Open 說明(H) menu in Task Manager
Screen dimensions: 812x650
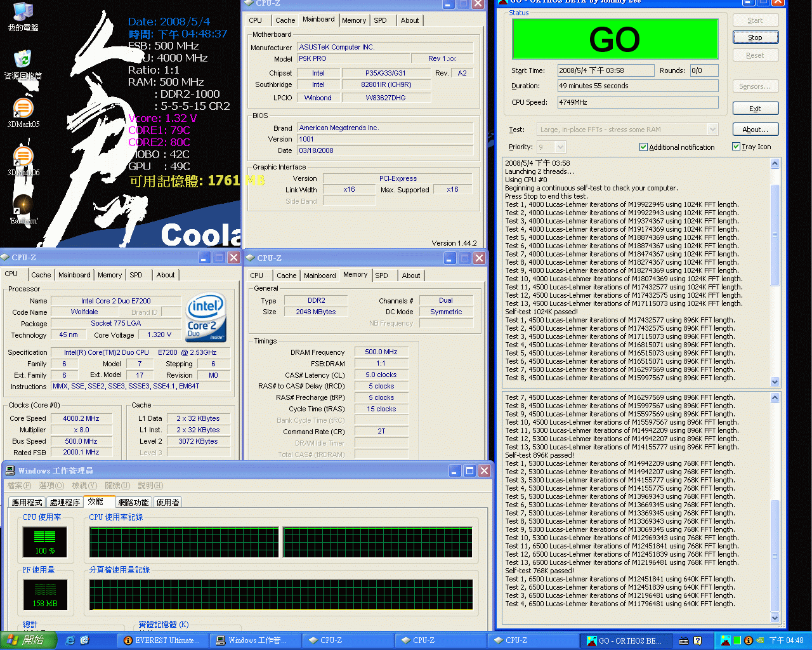click(x=150, y=486)
